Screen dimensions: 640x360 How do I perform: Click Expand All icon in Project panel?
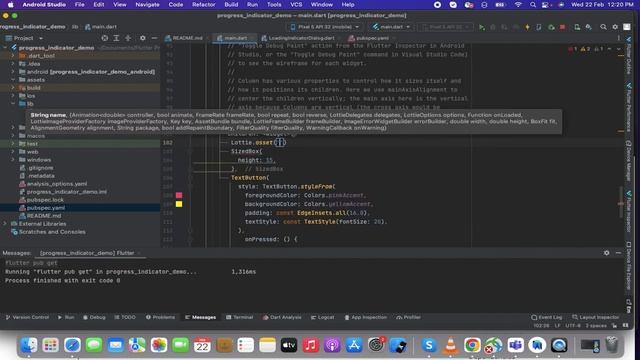[x=116, y=38]
